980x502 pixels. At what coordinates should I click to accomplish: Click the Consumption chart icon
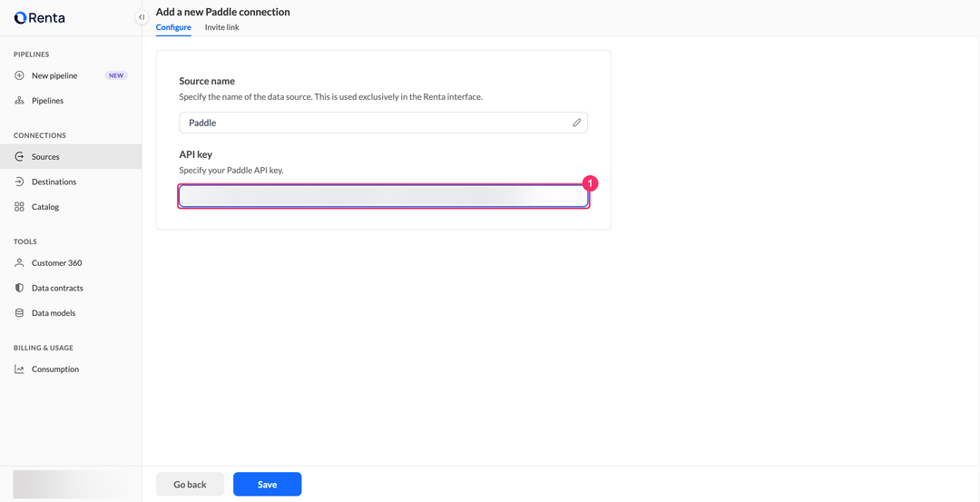(x=19, y=369)
